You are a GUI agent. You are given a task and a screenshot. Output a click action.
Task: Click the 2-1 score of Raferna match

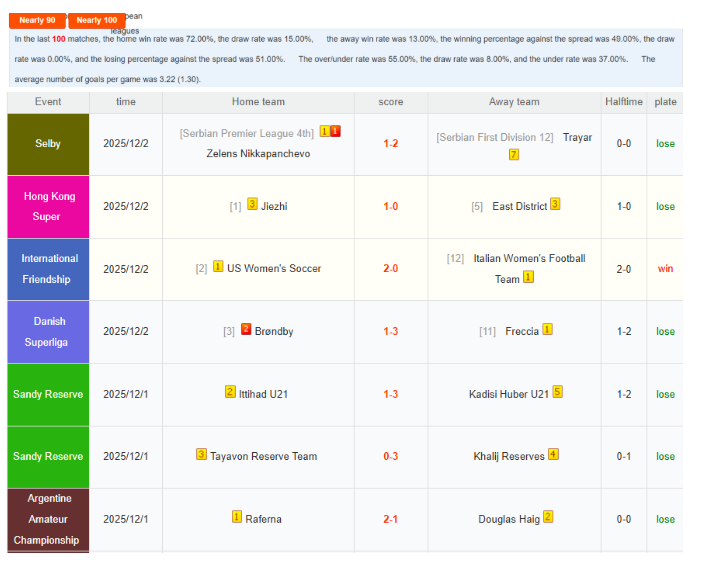(x=391, y=519)
